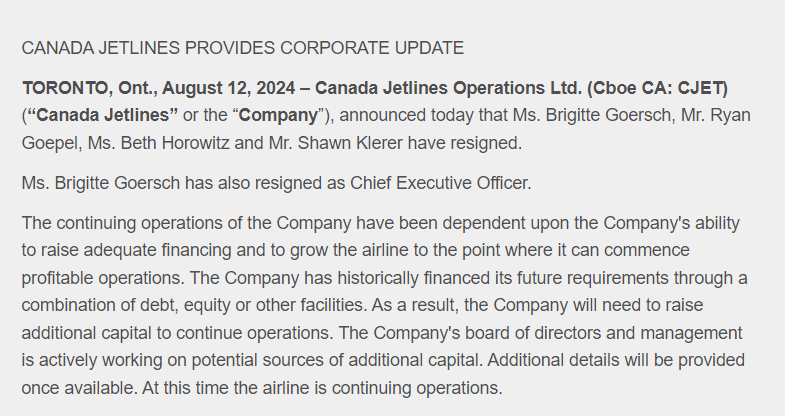Click the ticker text '(Cboe CA: CJET)'
Image resolution: width=785 pixels, height=416 pixels.
(x=657, y=88)
